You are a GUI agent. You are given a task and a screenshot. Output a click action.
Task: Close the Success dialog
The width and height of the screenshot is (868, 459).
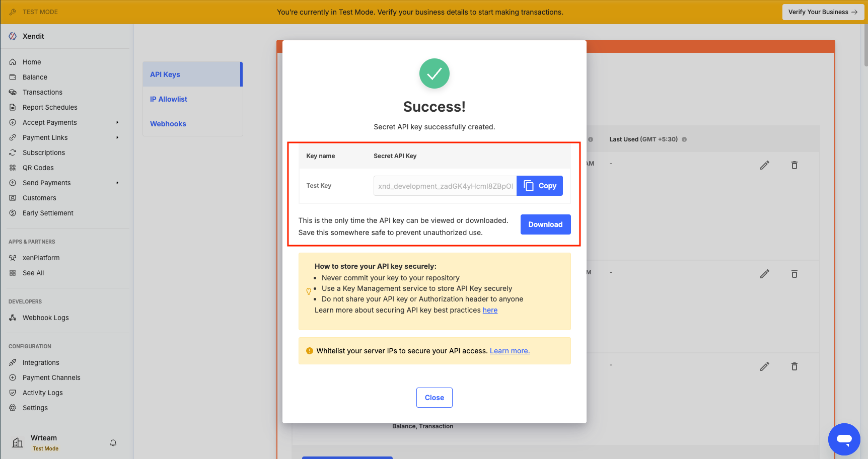[x=434, y=398]
